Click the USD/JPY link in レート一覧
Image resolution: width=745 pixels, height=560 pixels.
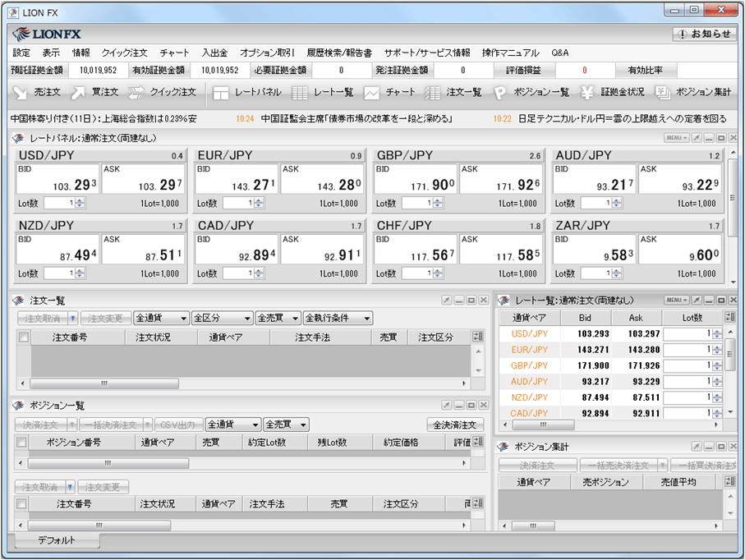(x=530, y=334)
